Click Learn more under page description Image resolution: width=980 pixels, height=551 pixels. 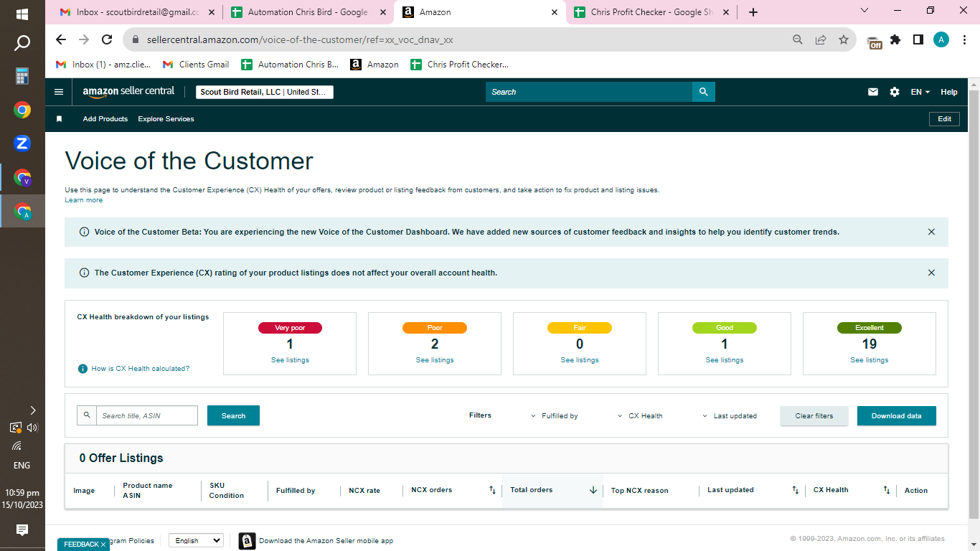pos(84,200)
